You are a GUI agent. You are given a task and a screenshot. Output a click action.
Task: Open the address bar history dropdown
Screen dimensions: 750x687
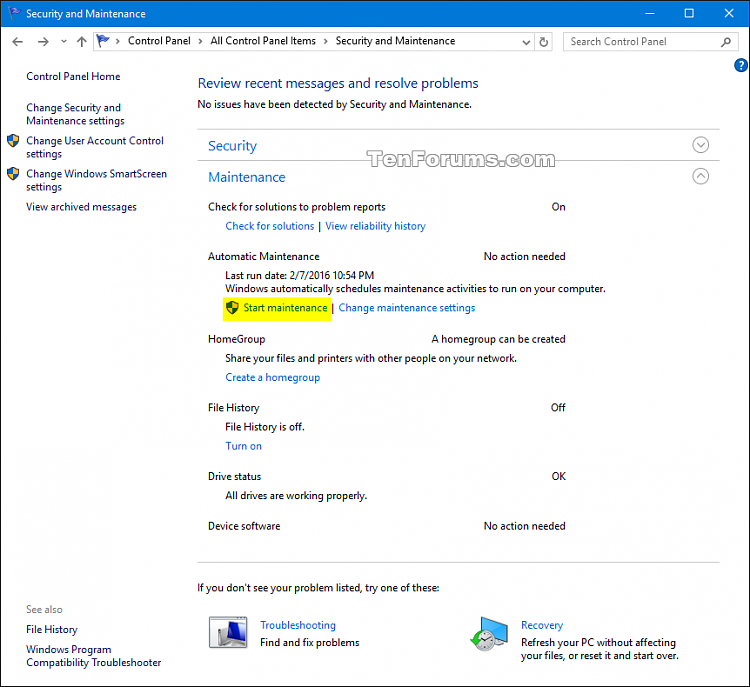526,42
